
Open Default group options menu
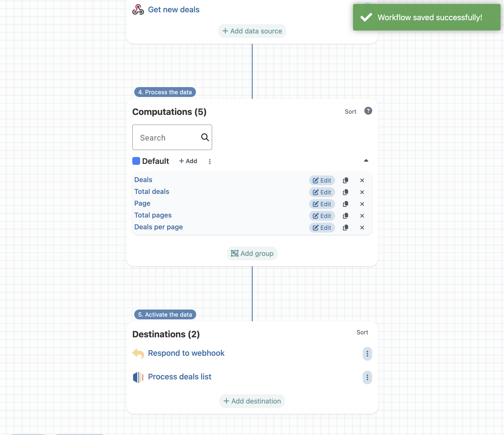tap(210, 161)
